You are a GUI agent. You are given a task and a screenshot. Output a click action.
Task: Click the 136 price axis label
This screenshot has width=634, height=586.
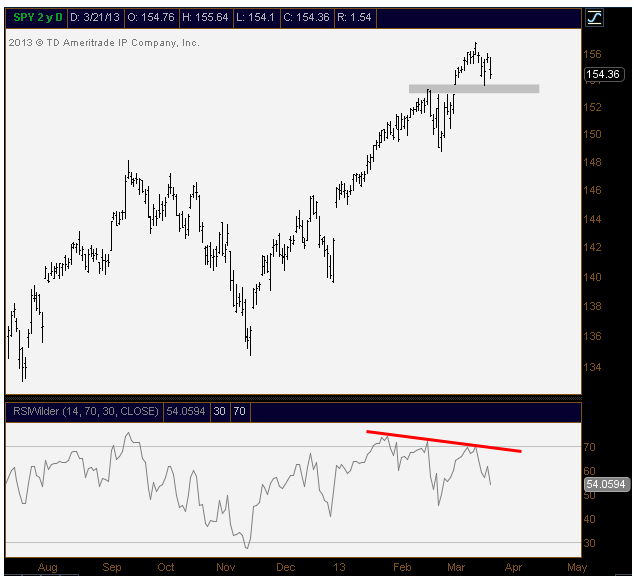pyautogui.click(x=592, y=336)
